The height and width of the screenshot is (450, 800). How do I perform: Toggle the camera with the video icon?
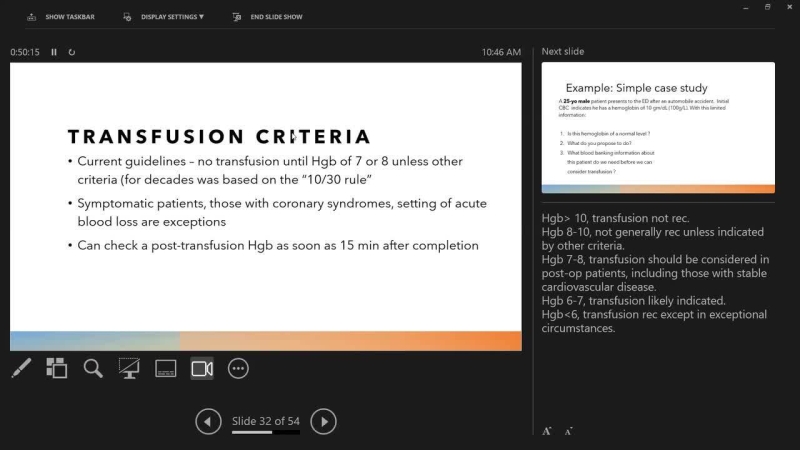202,368
